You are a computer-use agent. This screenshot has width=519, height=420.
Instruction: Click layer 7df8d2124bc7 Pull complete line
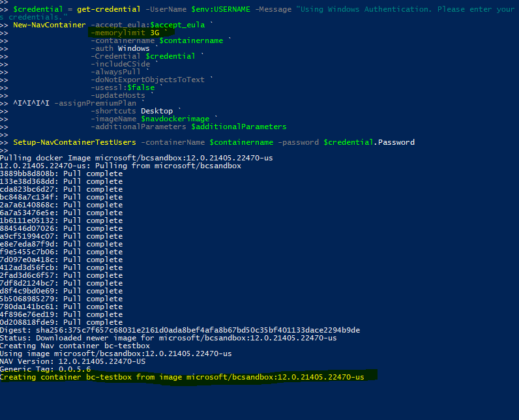coord(61,283)
